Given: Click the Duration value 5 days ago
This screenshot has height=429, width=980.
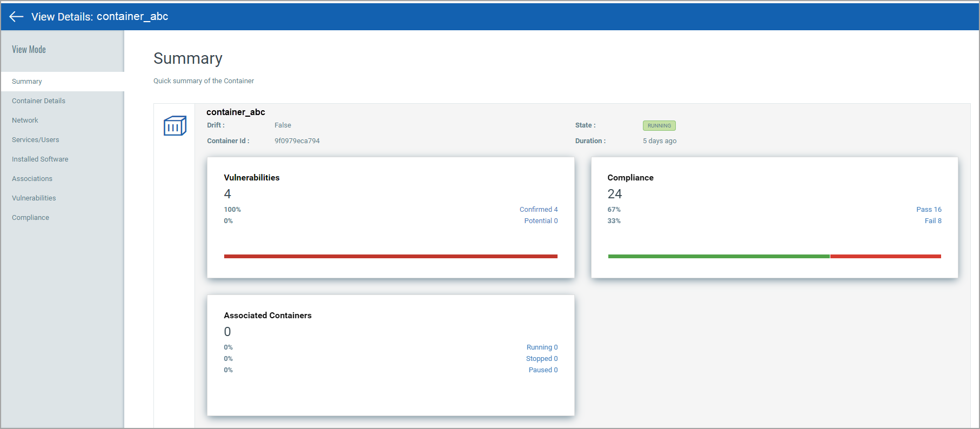Looking at the screenshot, I should coord(660,141).
